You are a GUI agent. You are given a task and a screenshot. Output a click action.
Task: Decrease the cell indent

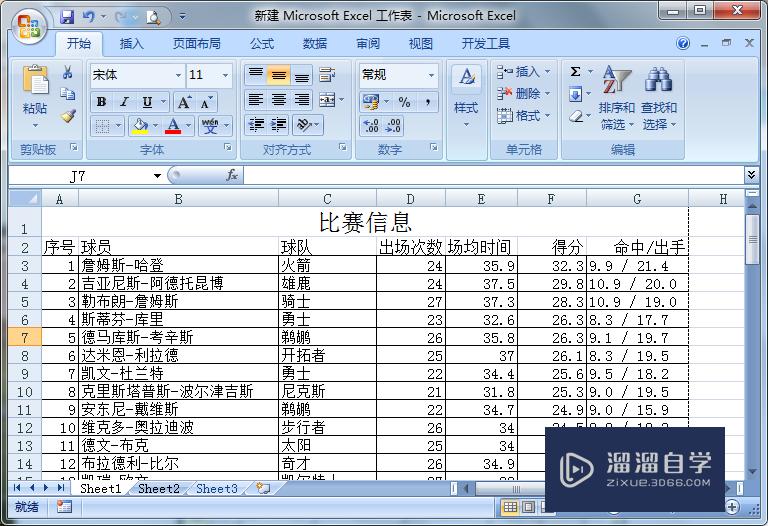coord(256,125)
